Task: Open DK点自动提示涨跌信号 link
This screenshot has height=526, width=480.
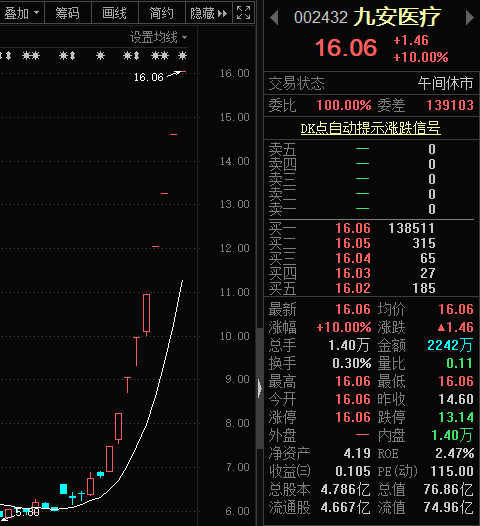Action: 370,128
